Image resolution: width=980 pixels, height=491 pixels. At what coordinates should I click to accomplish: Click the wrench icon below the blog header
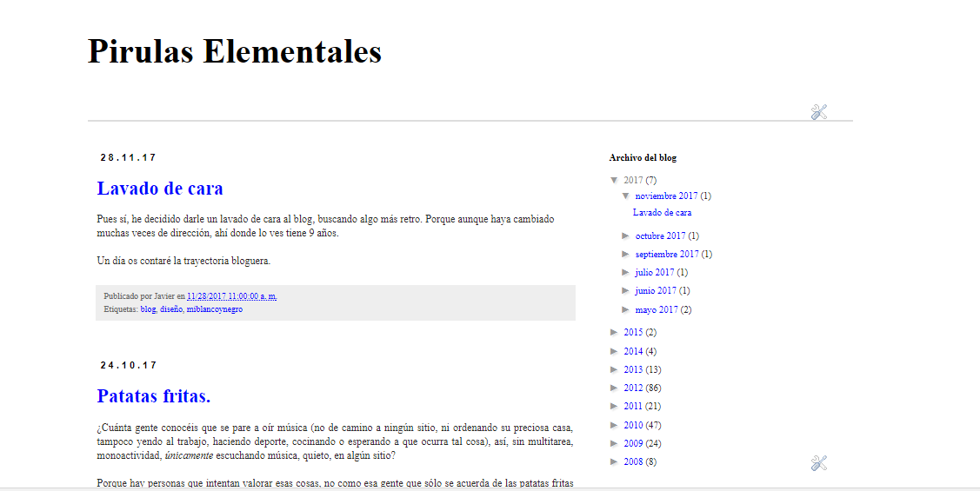click(x=818, y=112)
